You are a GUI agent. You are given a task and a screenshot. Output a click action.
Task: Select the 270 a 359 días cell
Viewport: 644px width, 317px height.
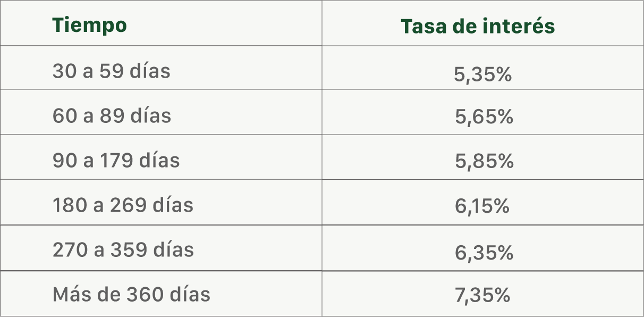123,249
